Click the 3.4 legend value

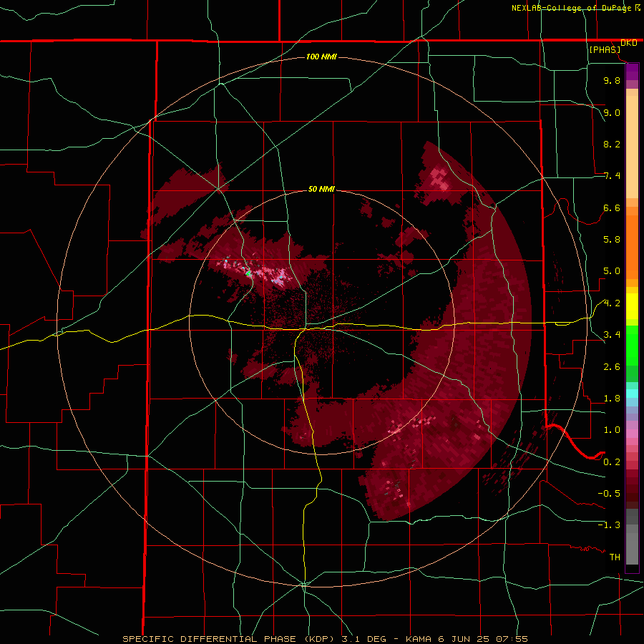click(612, 335)
